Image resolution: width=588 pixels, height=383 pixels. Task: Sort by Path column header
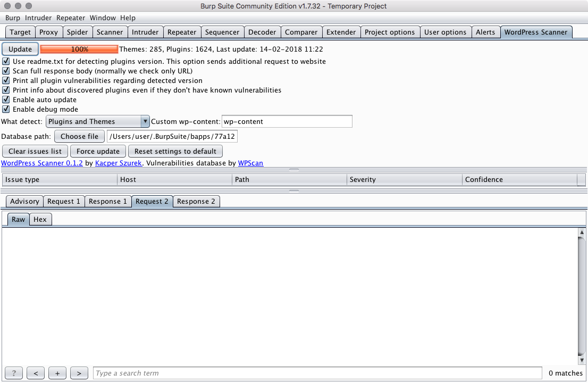(290, 180)
